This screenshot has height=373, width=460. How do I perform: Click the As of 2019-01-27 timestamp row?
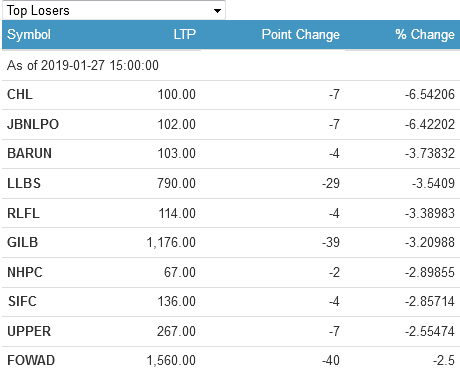point(231,65)
